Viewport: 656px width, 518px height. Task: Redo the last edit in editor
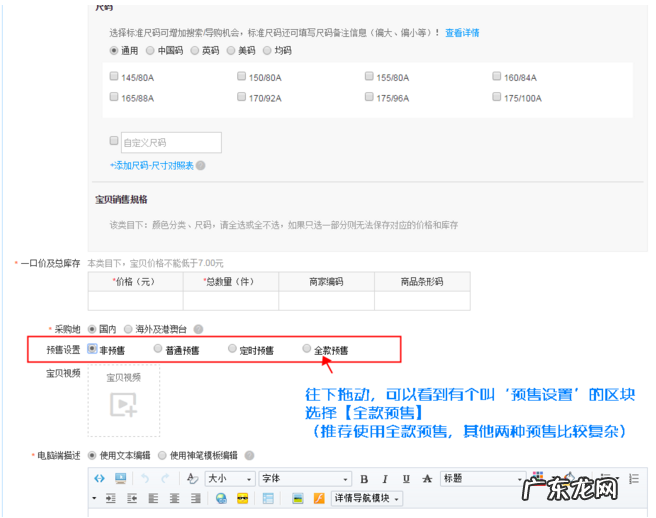(165, 478)
